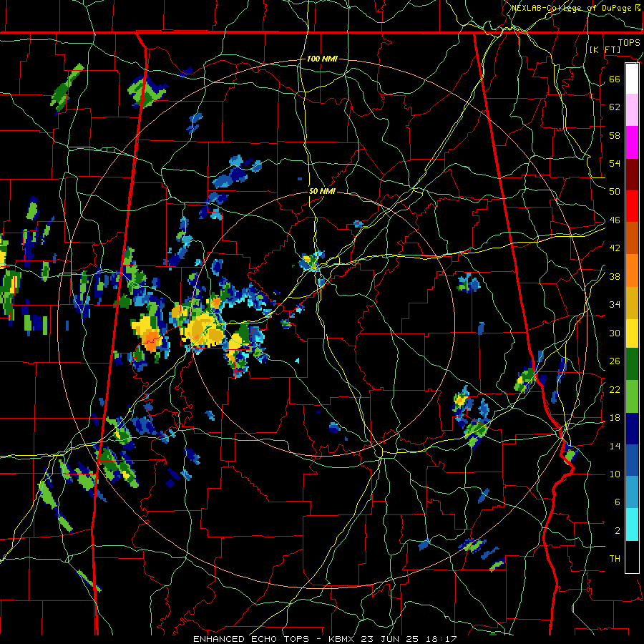Click the "50" value in the legend scale

click(x=615, y=192)
